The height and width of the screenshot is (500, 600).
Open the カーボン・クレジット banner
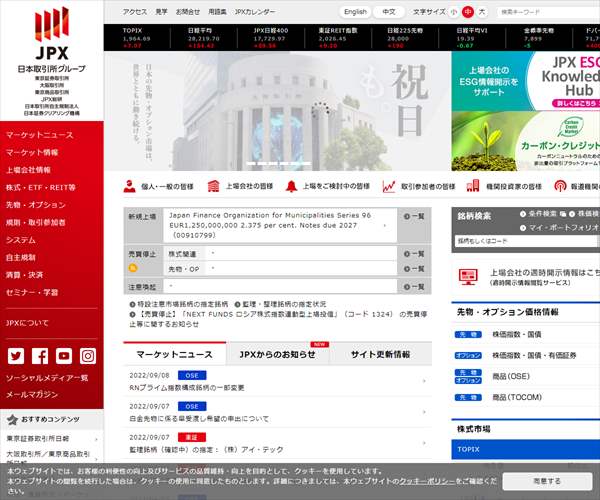526,141
